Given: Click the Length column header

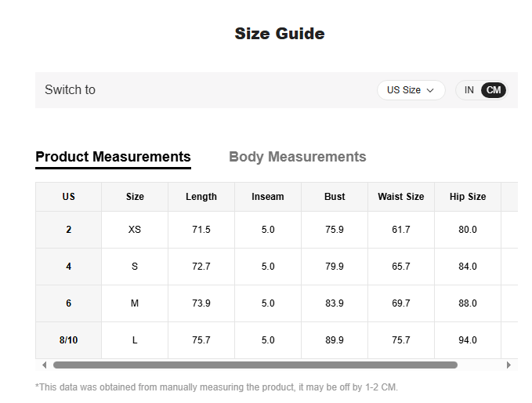Looking at the screenshot, I should click(201, 197).
